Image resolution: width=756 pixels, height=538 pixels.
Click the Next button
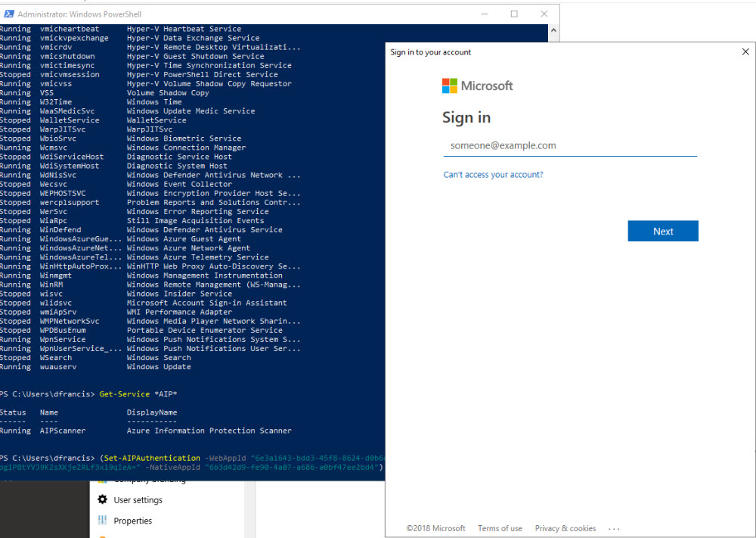pos(663,231)
